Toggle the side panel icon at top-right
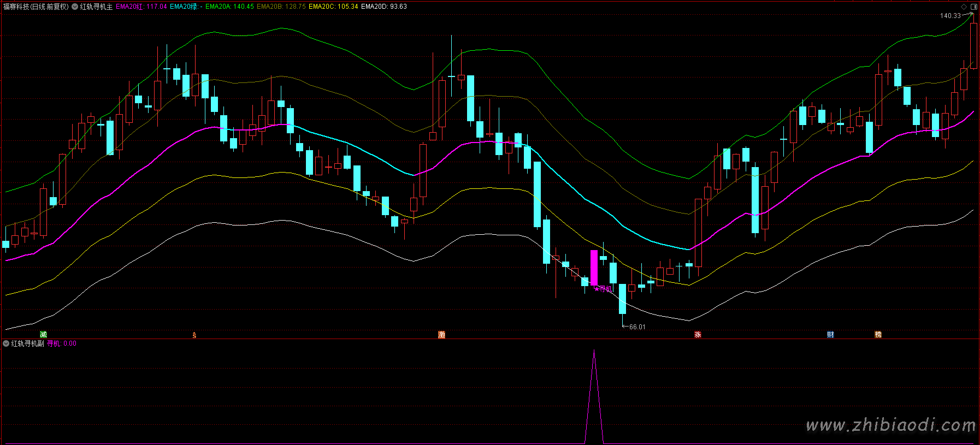 (973, 7)
